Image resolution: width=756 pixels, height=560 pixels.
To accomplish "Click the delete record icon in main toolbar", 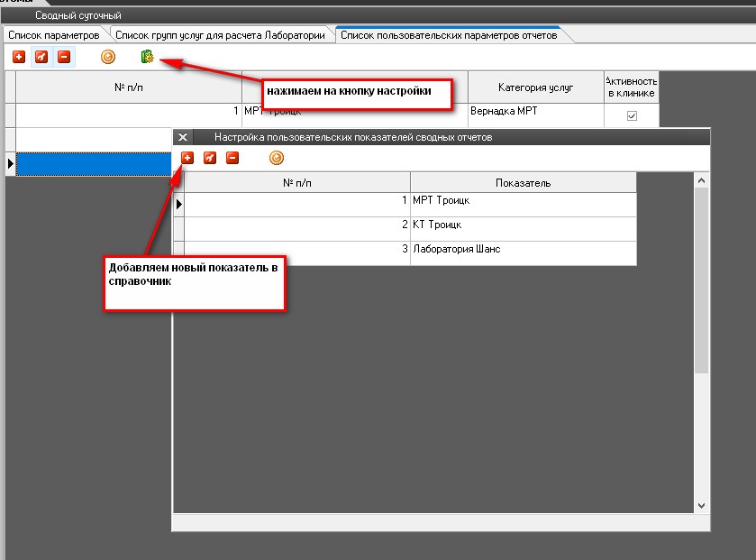I will coord(63,57).
